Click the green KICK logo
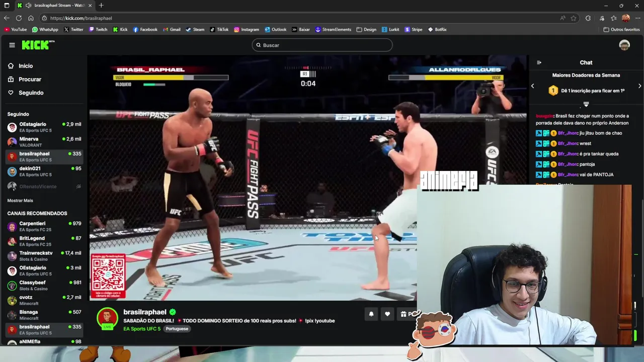The image size is (644, 362). [x=38, y=45]
